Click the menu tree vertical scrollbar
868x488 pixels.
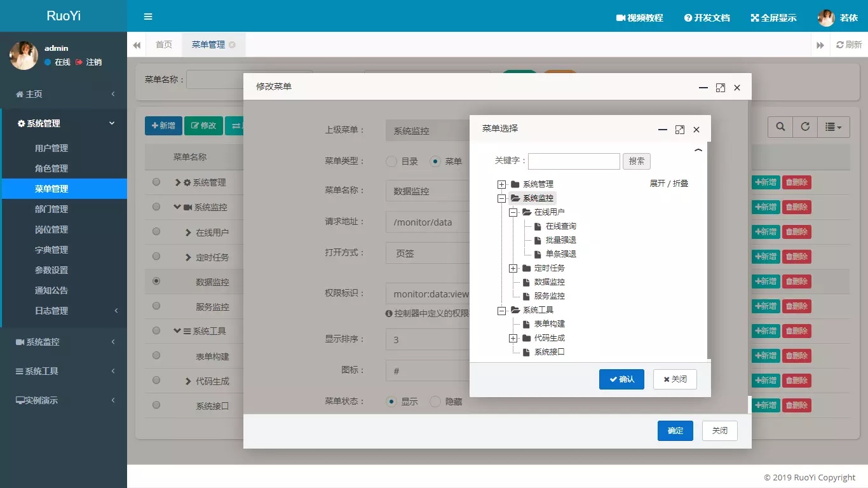(x=709, y=254)
